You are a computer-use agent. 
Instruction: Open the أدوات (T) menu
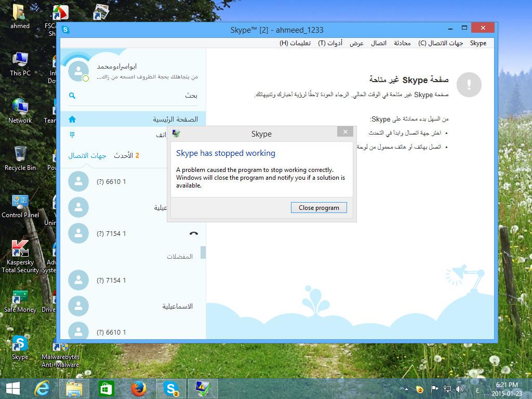click(330, 43)
